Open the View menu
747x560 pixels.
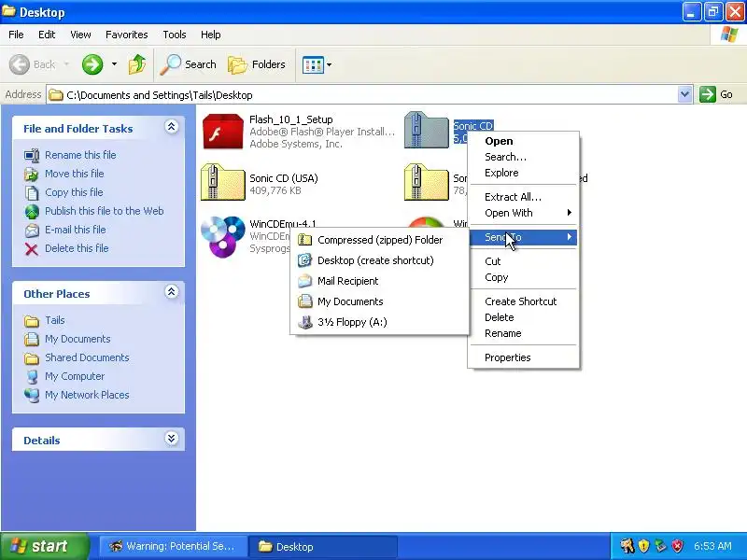point(80,35)
